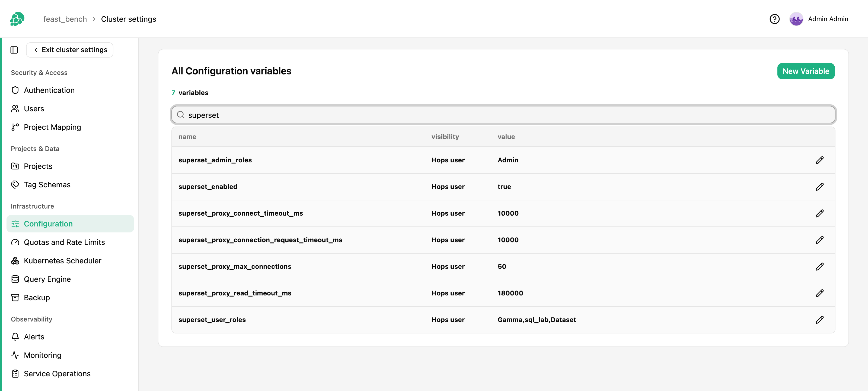Click Exit cluster settings button
The image size is (868, 391).
pyautogui.click(x=70, y=50)
